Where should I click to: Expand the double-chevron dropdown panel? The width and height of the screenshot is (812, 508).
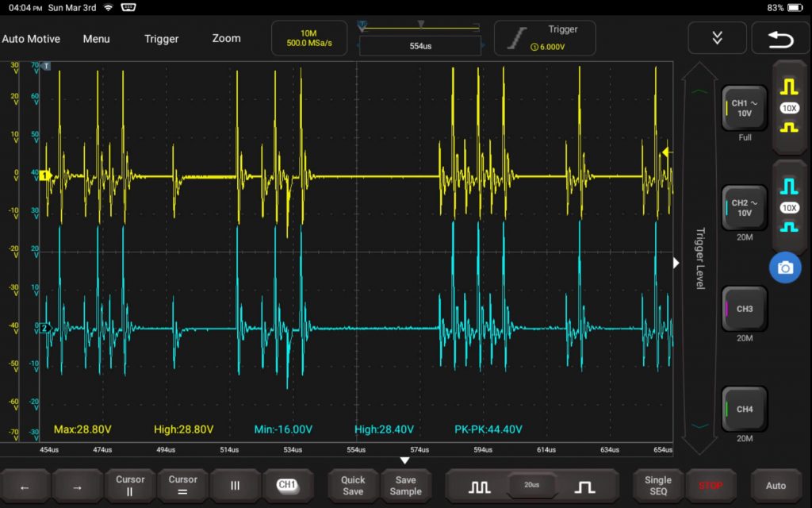pyautogui.click(x=717, y=38)
